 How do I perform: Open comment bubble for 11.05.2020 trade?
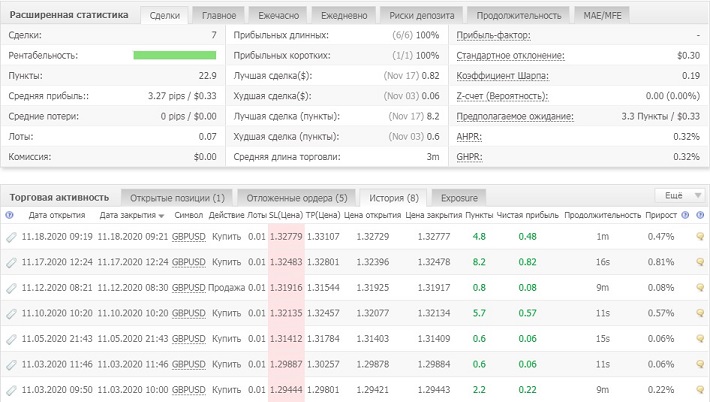(x=700, y=338)
